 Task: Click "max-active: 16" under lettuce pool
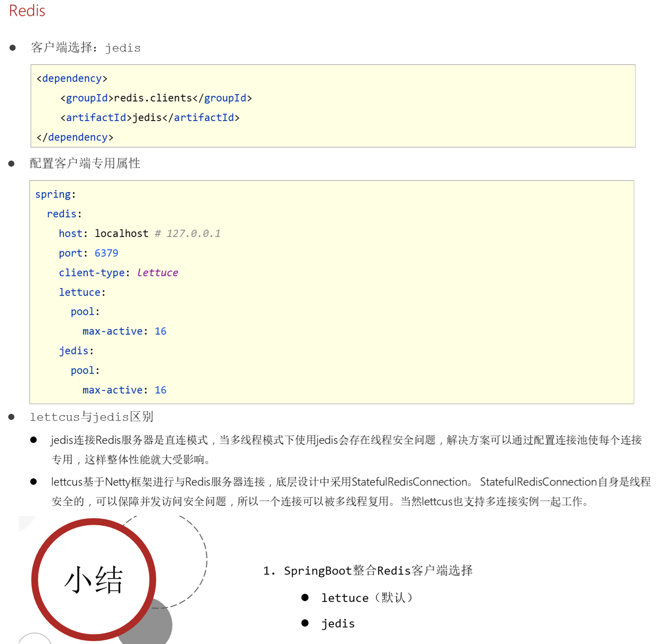coord(124,331)
